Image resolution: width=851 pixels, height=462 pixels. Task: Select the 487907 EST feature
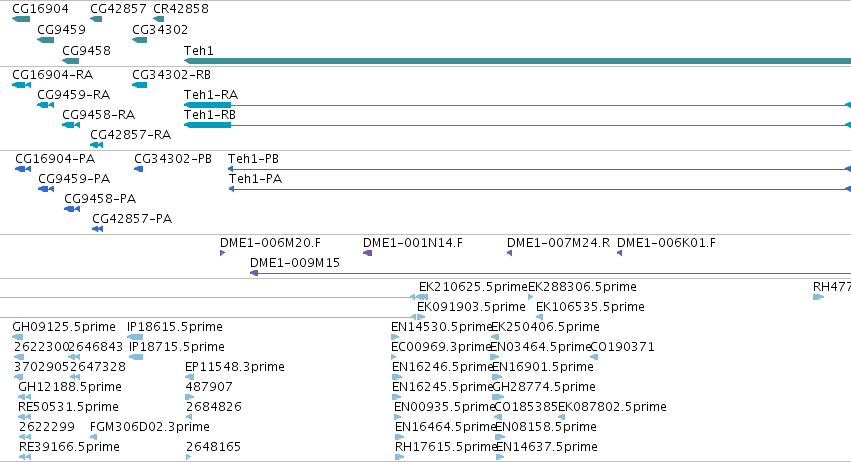(x=189, y=397)
